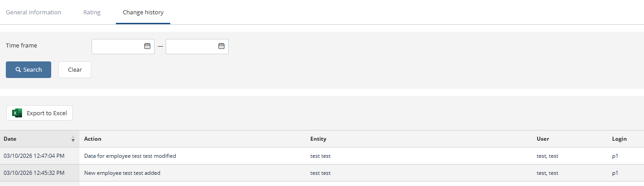Click the Action column header
The height and width of the screenshot is (186, 644).
tap(93, 139)
